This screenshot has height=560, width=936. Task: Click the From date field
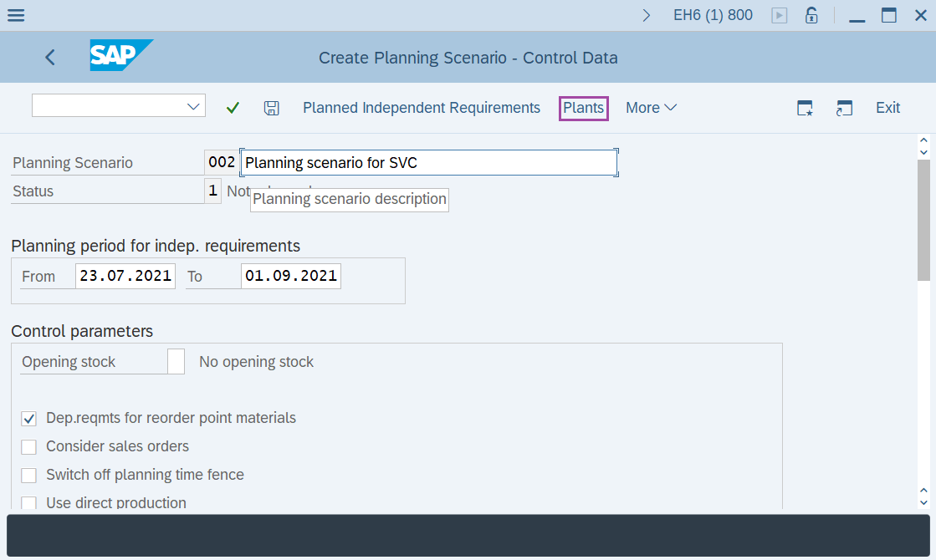click(125, 275)
